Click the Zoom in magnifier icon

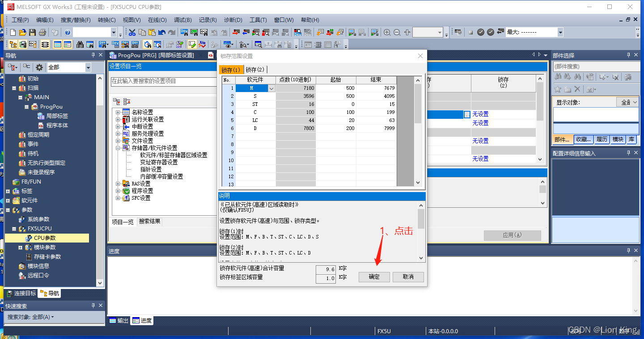387,32
